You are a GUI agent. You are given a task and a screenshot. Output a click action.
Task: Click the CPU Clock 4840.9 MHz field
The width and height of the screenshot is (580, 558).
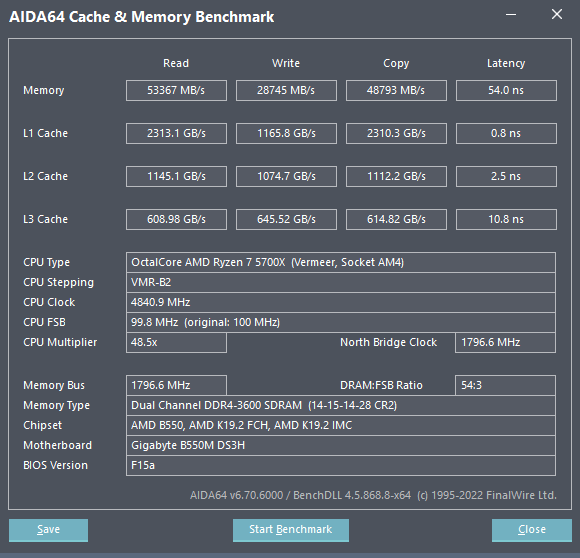341,302
